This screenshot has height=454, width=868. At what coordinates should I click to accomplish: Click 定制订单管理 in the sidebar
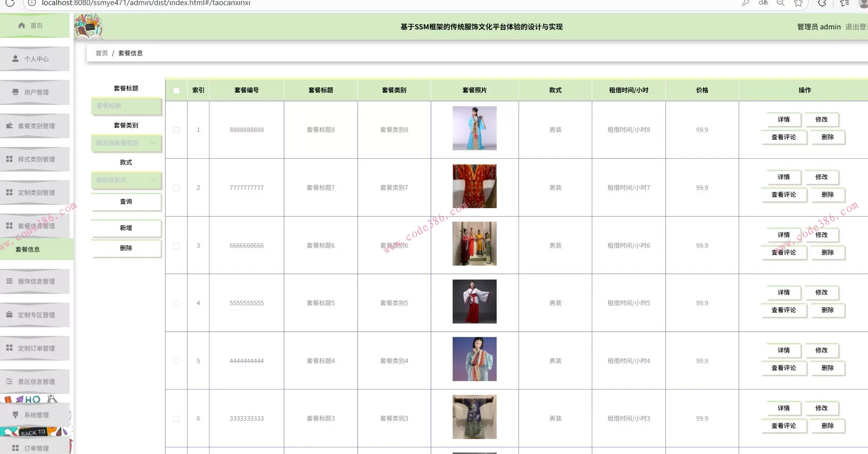36,348
